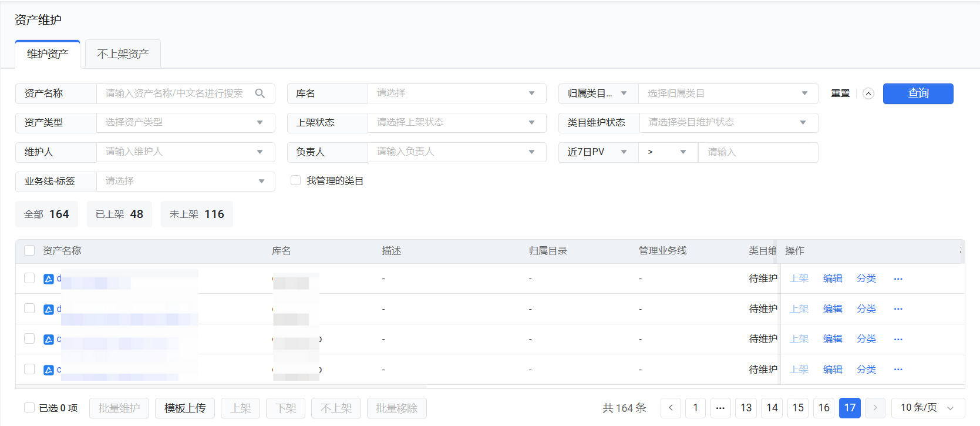Viewport: 980px width, 426px height.
Task: Open the more actions (…) menu in second row
Action: coord(898,309)
